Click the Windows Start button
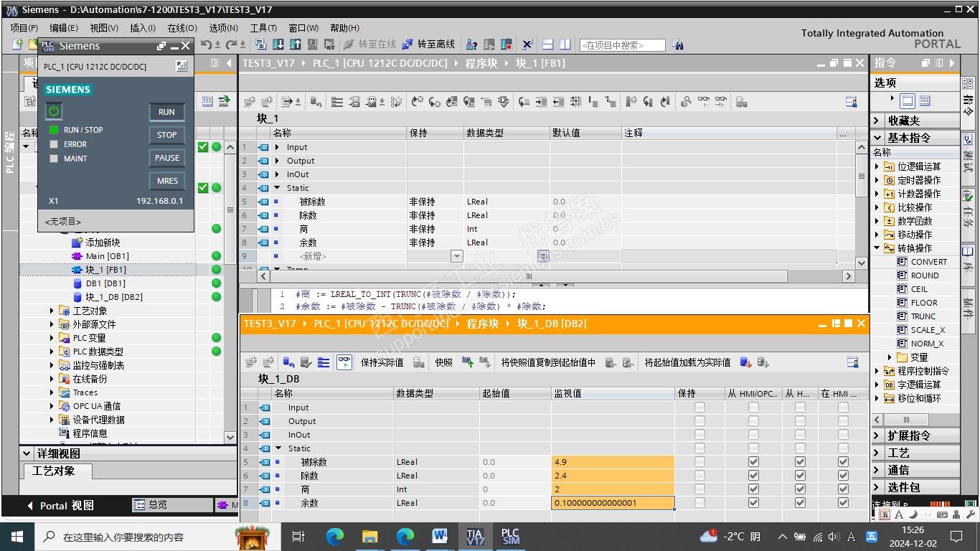Viewport: 980px width, 551px height. tap(17, 537)
